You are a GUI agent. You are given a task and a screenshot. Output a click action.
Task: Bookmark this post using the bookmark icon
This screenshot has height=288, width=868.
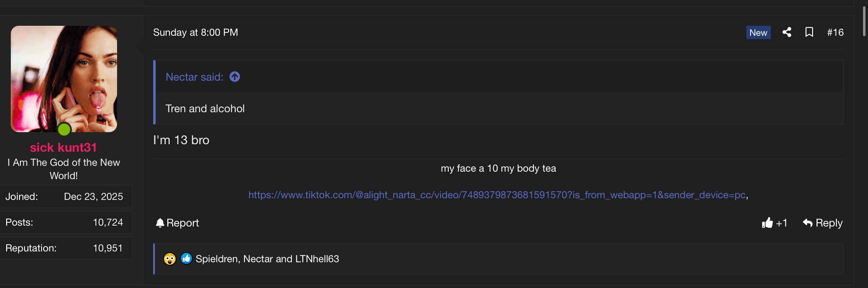click(x=809, y=32)
